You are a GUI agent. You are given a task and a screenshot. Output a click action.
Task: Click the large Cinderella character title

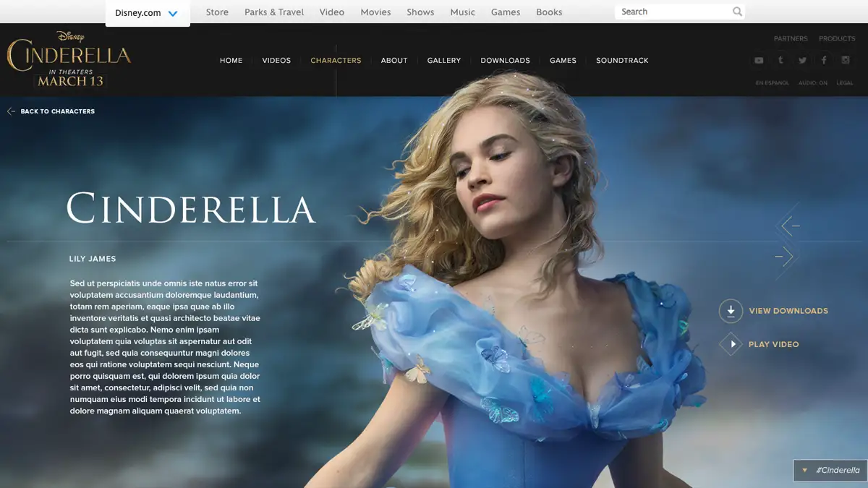pyautogui.click(x=191, y=208)
